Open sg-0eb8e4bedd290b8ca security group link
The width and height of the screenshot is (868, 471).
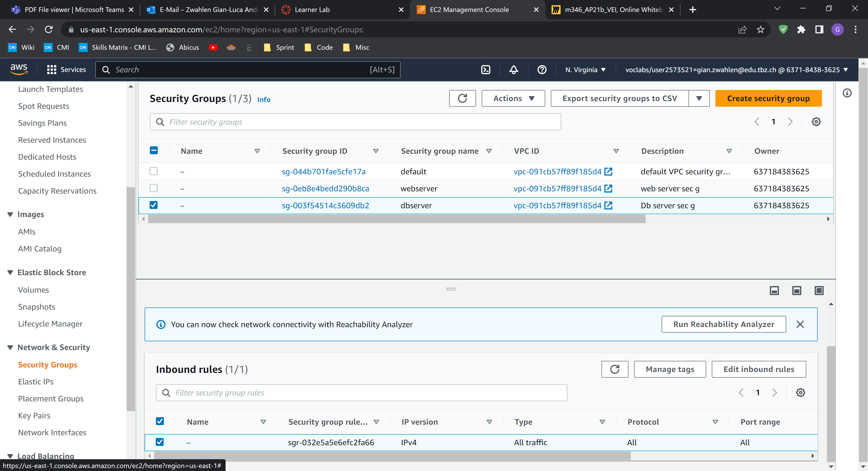[x=325, y=188]
